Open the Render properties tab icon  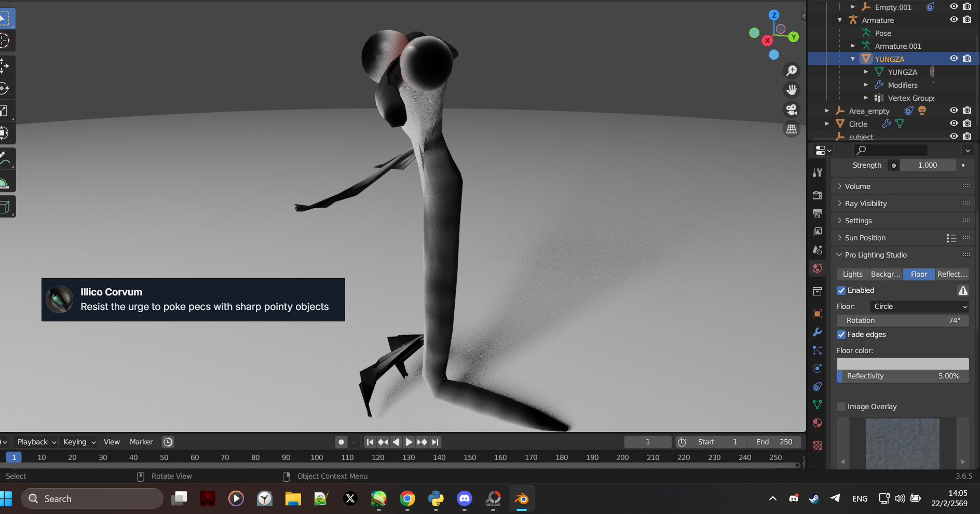(817, 195)
